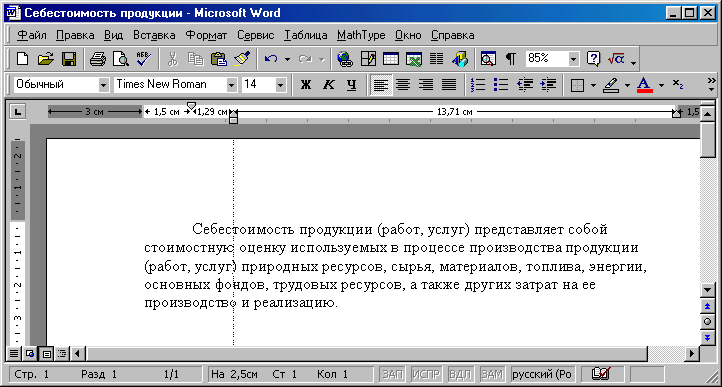
Task: Toggle paragraph marks (¶) display
Action: 511,59
